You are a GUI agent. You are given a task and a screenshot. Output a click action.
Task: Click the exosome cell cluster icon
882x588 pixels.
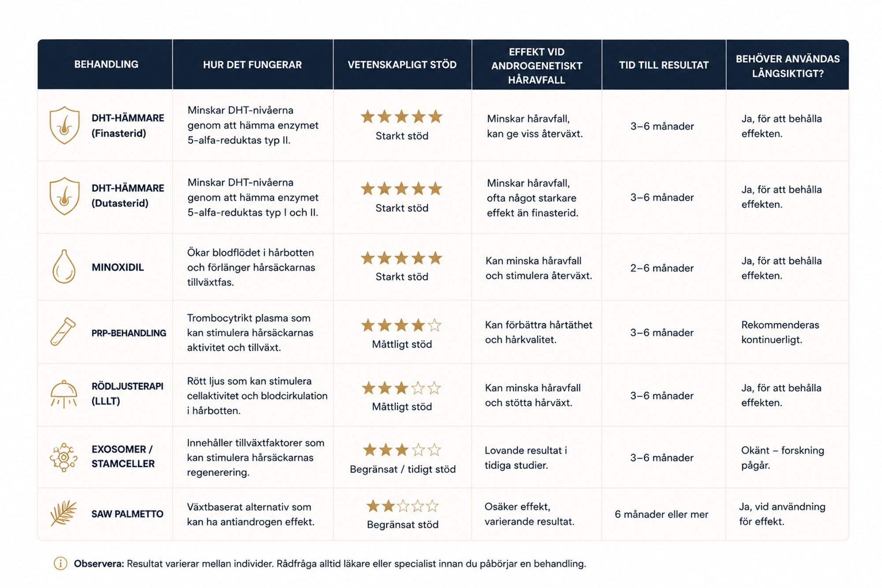pyautogui.click(x=64, y=457)
